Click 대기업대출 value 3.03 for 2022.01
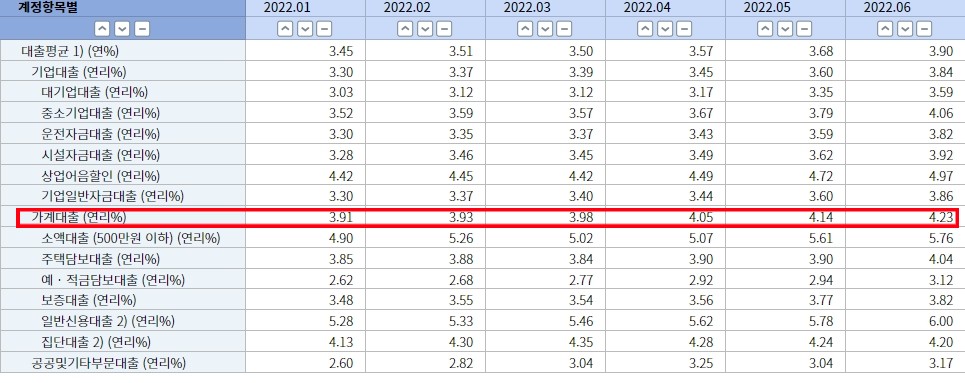965x383 pixels. coord(342,92)
